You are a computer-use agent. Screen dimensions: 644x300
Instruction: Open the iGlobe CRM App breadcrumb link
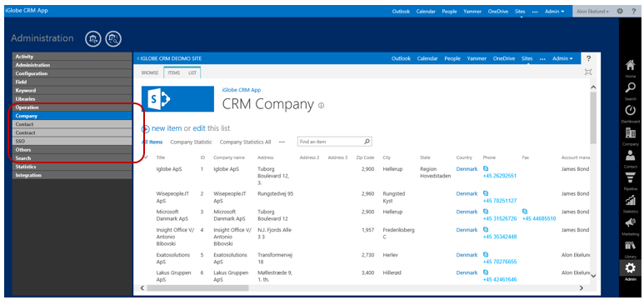pyautogui.click(x=241, y=90)
